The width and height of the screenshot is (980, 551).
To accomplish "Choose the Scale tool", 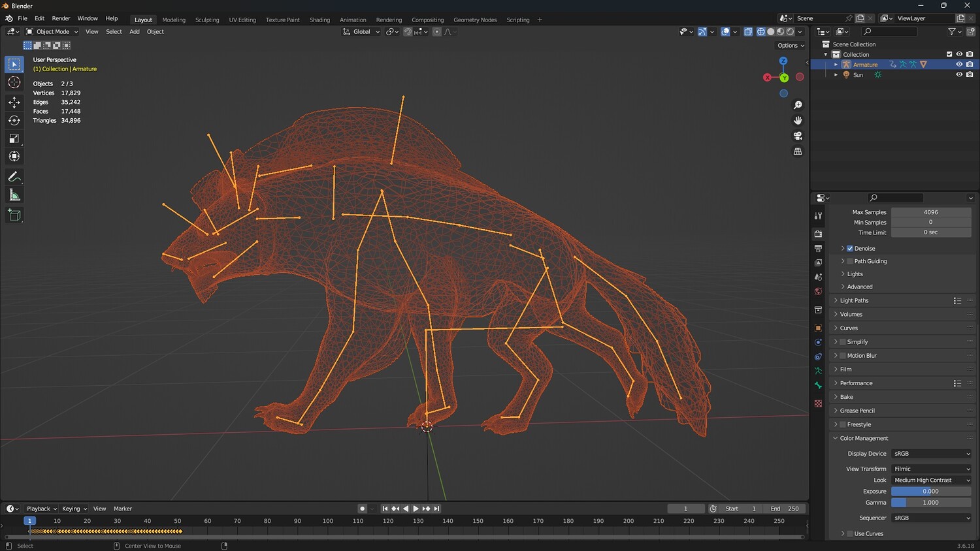I will [14, 138].
